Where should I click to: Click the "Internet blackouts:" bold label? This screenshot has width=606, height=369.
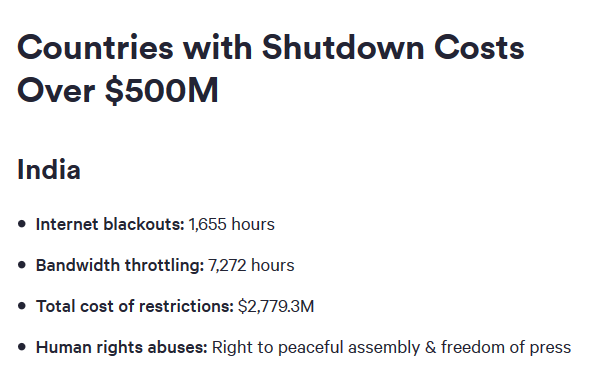pos(110,224)
